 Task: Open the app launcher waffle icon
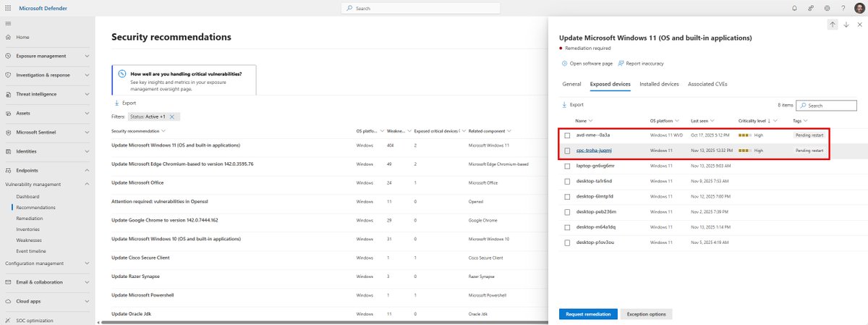(x=9, y=8)
